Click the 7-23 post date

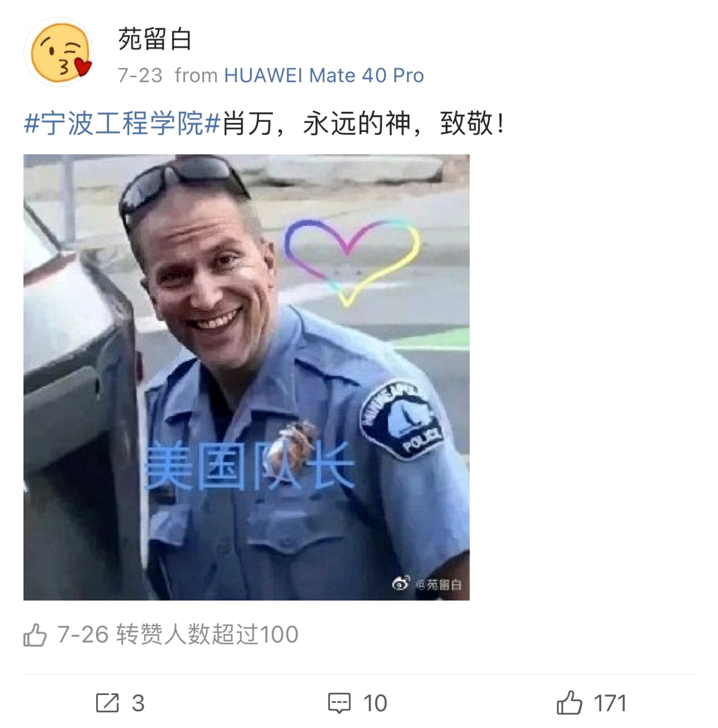[x=140, y=75]
